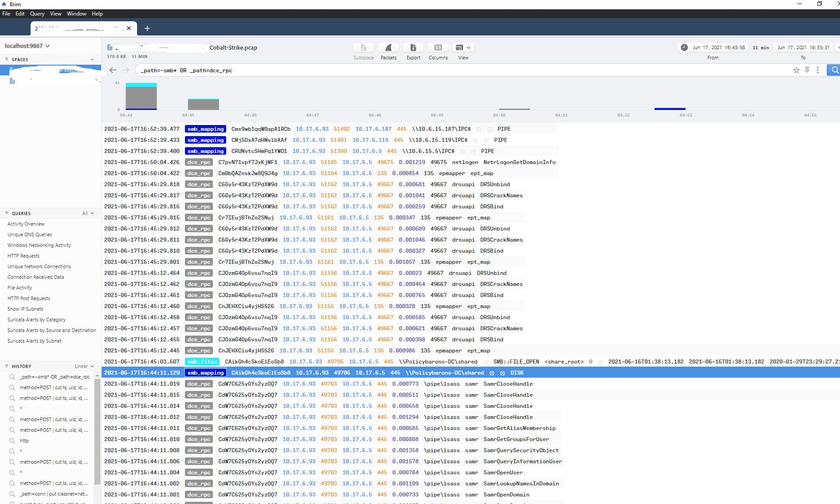Image resolution: width=840 pixels, height=504 pixels.
Task: Open the Columns chooser icon
Action: pyautogui.click(x=438, y=47)
